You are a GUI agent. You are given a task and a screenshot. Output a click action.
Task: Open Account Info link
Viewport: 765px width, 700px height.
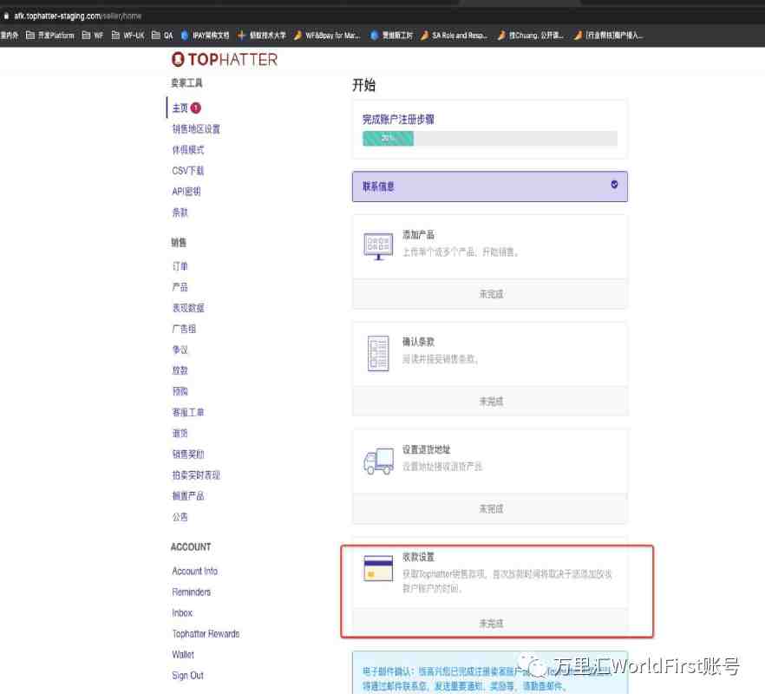click(x=194, y=571)
